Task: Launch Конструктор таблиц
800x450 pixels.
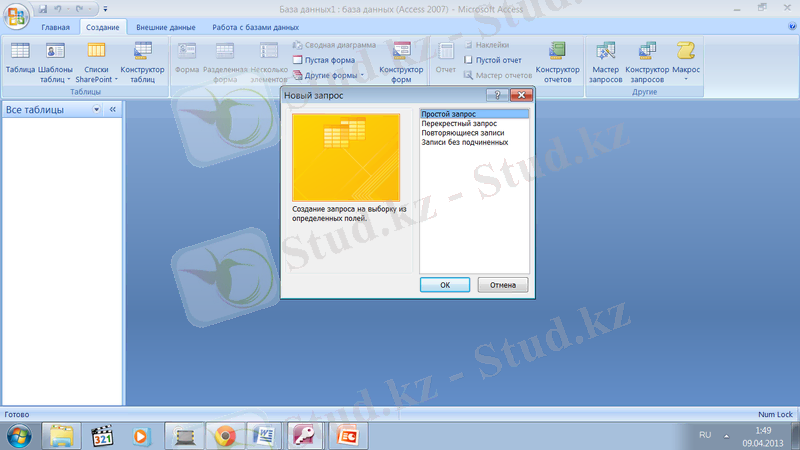Action: pyautogui.click(x=142, y=62)
